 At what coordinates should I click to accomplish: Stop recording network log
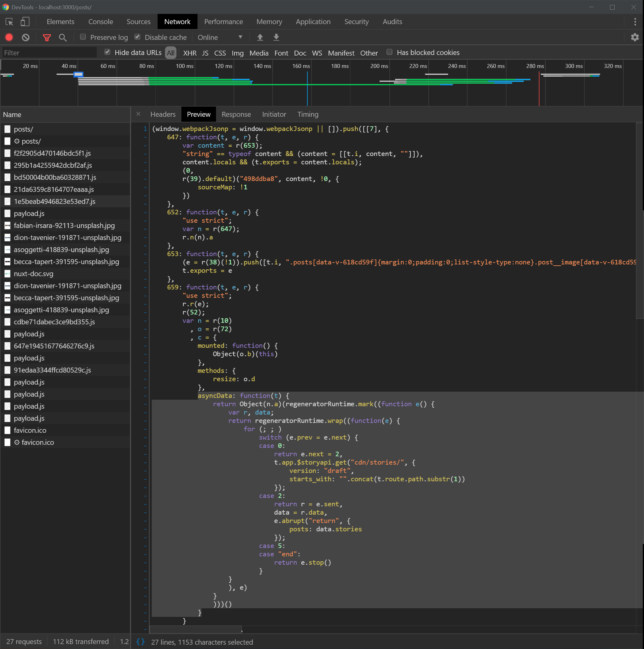point(9,37)
